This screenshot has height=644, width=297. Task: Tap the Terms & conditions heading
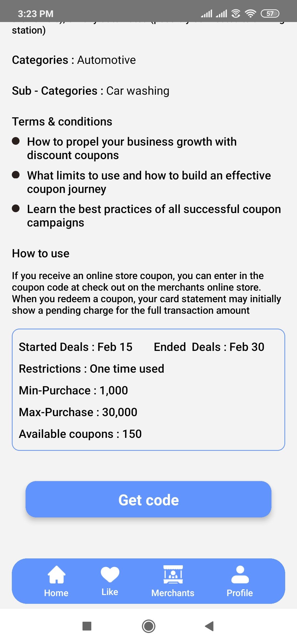click(x=62, y=122)
